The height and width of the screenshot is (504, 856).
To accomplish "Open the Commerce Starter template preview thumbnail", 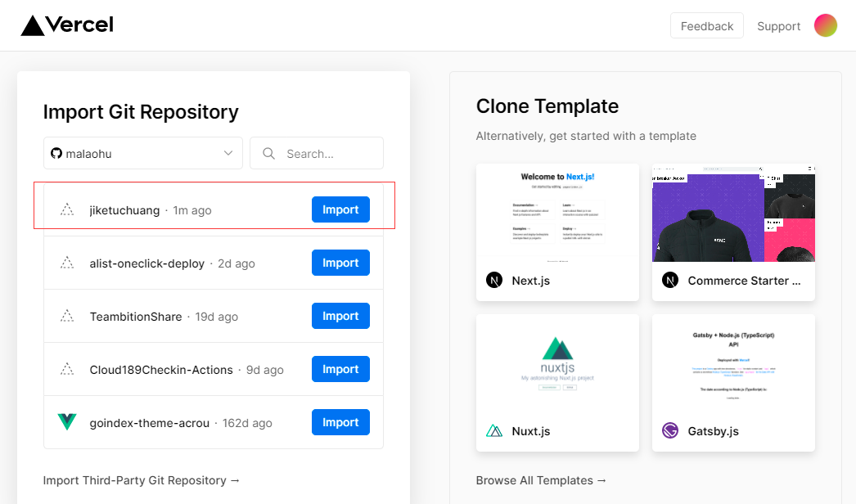I will coord(733,213).
